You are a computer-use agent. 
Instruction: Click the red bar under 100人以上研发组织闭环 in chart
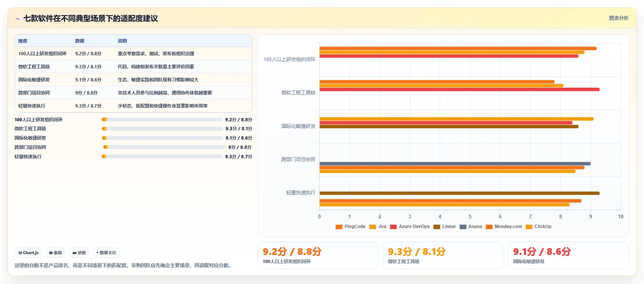point(449,56)
